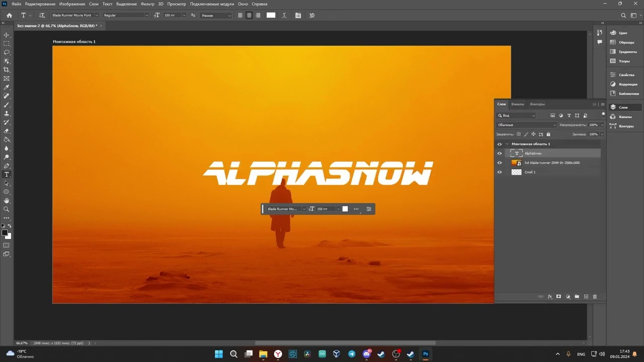Select the Brush tool
The image size is (644, 362).
point(7,105)
